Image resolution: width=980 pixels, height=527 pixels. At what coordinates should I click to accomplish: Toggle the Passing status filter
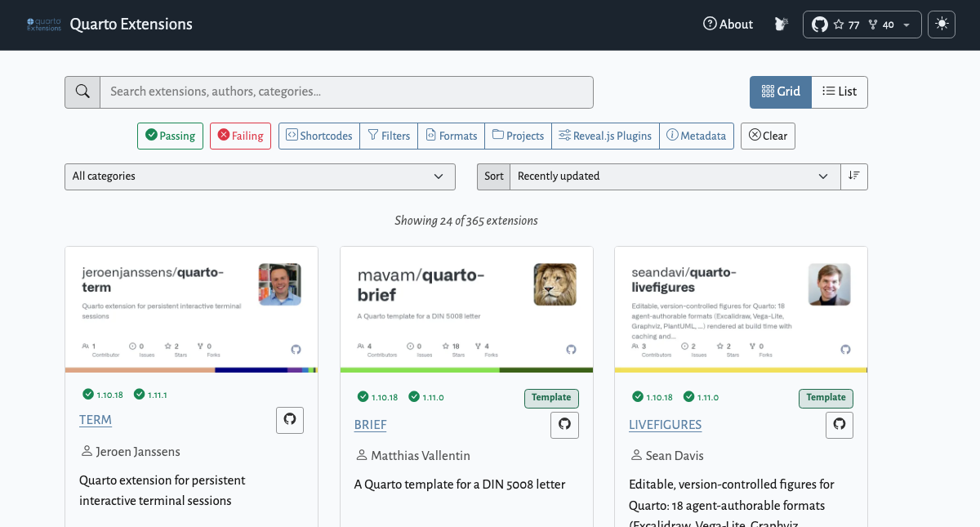pyautogui.click(x=170, y=136)
